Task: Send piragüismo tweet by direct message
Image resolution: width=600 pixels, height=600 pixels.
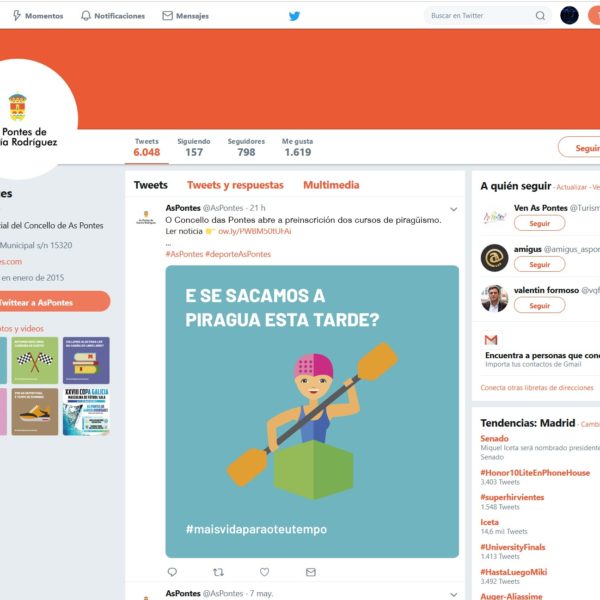Action: [x=311, y=572]
